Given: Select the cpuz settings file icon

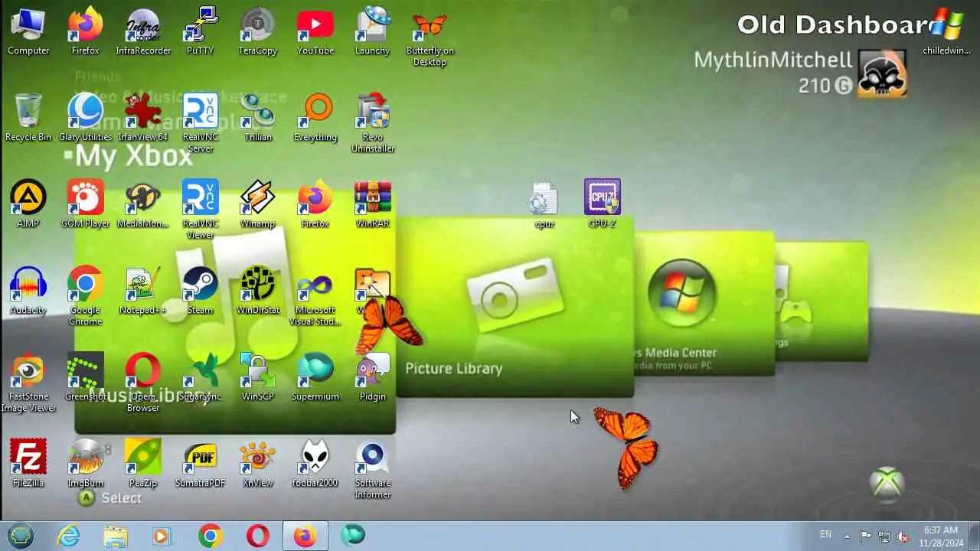Looking at the screenshot, I should 544,205.
